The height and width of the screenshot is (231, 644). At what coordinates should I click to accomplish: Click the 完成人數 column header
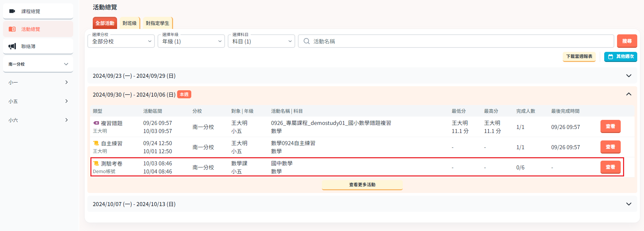526,111
